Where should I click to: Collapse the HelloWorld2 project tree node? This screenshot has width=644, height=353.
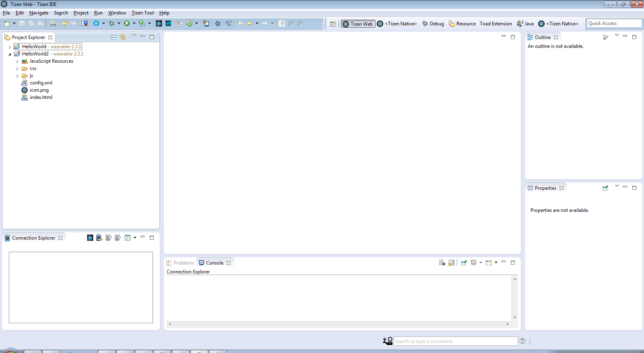tap(10, 54)
